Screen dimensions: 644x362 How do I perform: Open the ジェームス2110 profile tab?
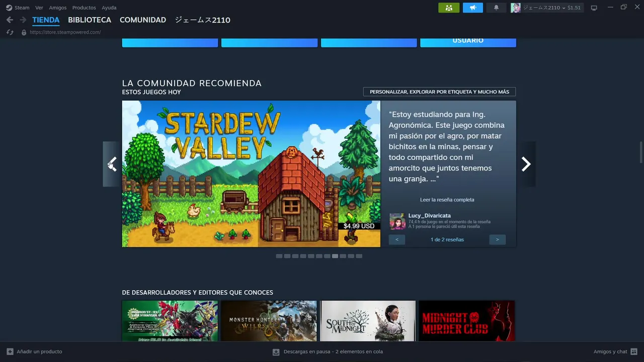click(x=202, y=20)
